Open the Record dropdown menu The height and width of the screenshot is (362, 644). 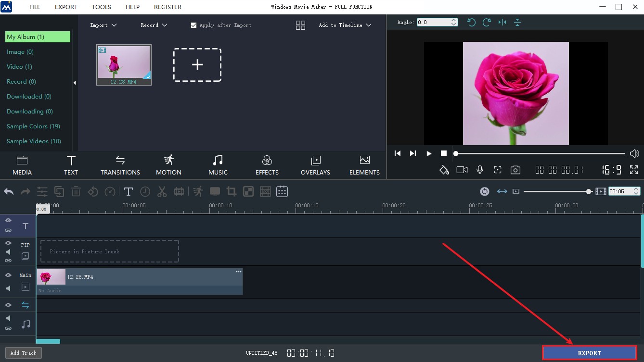[x=154, y=25]
